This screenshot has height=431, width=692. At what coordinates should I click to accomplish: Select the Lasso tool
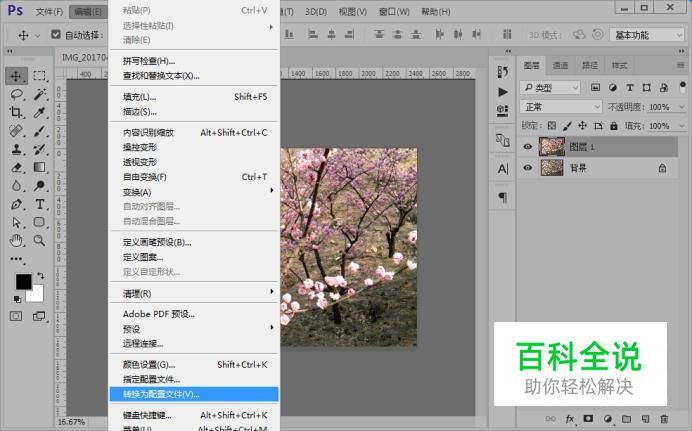pos(17,94)
